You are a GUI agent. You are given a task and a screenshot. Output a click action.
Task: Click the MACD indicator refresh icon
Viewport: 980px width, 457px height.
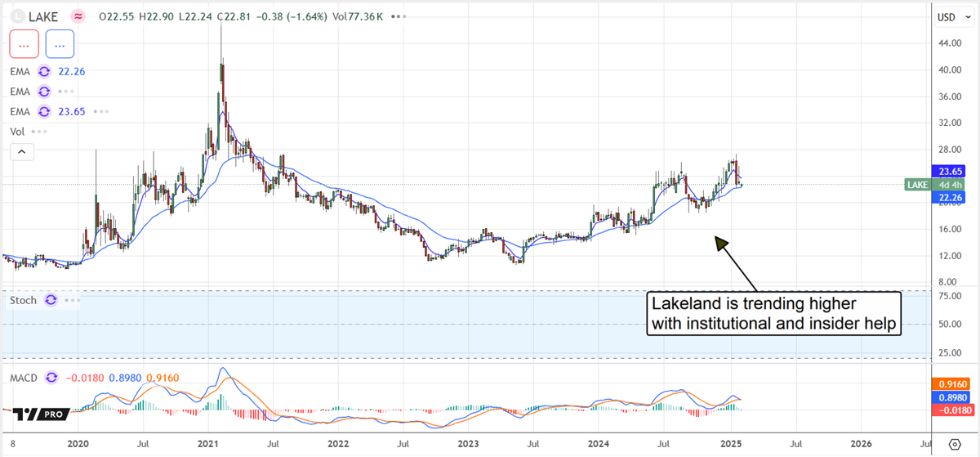point(52,377)
